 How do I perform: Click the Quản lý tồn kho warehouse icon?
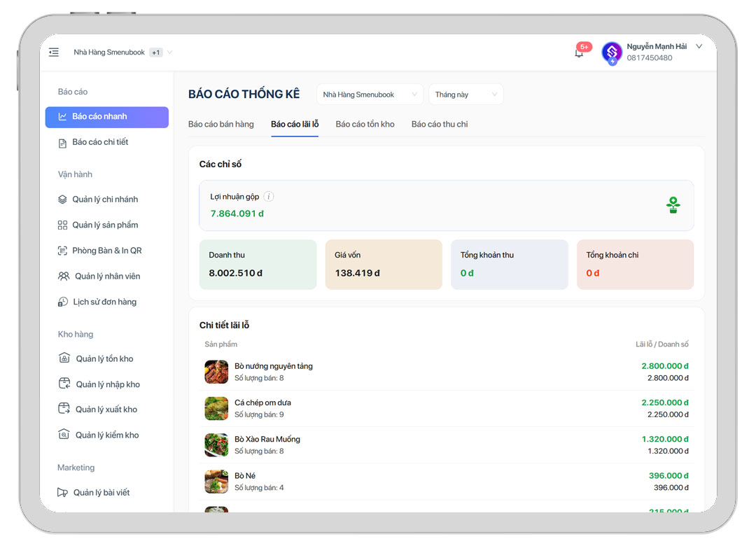tap(64, 358)
